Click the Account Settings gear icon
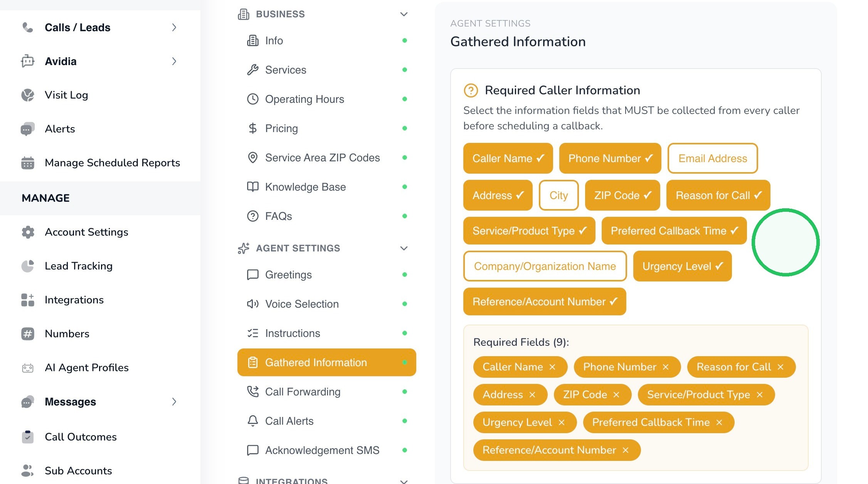This screenshot has width=868, height=484. click(x=27, y=232)
